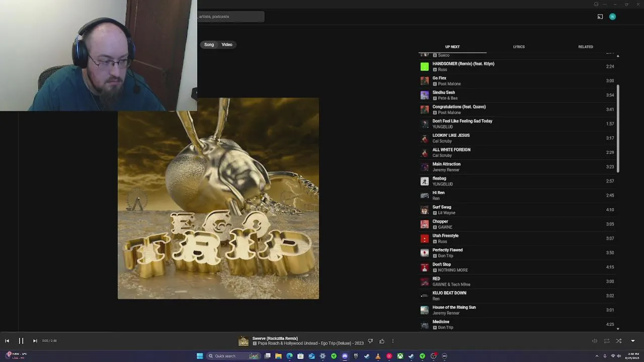Play Congratulations (feat. Quavo) thumbnail
This screenshot has width=644, height=362.
(425, 109)
